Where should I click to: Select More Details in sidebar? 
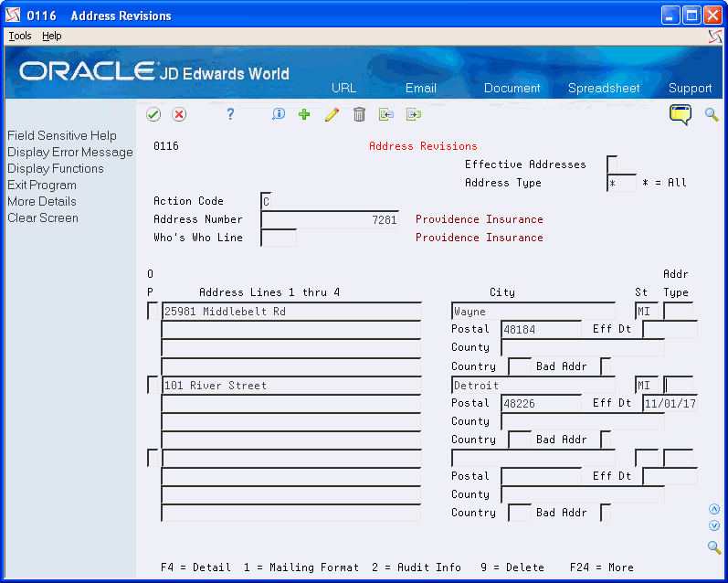click(x=42, y=202)
